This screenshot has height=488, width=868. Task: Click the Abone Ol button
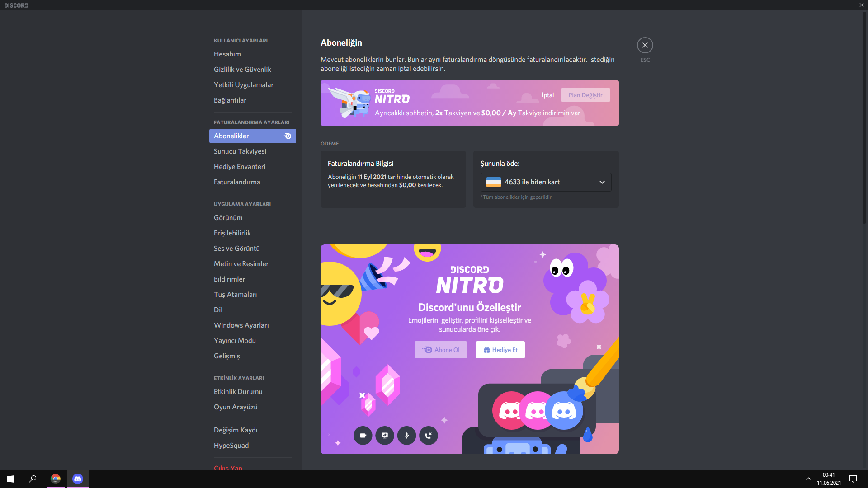point(440,350)
